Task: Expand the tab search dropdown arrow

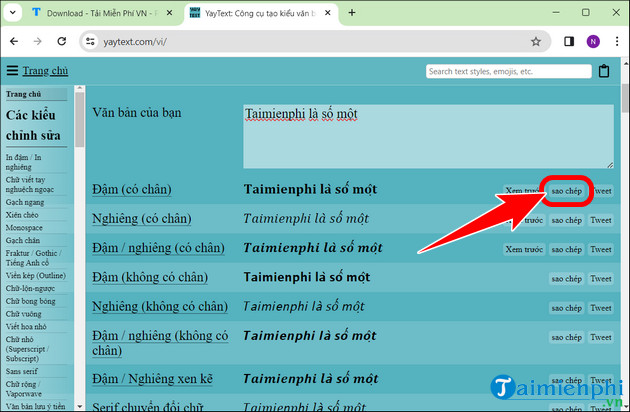Action: point(12,12)
